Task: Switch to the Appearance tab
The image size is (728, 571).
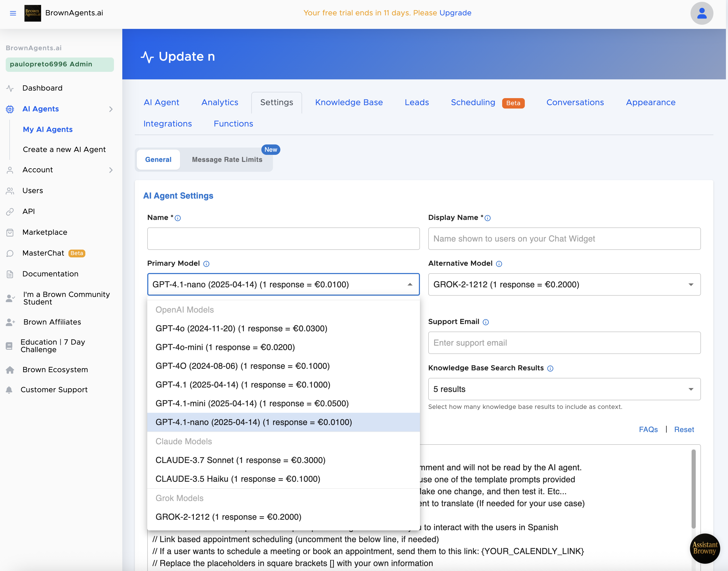Action: click(650, 102)
